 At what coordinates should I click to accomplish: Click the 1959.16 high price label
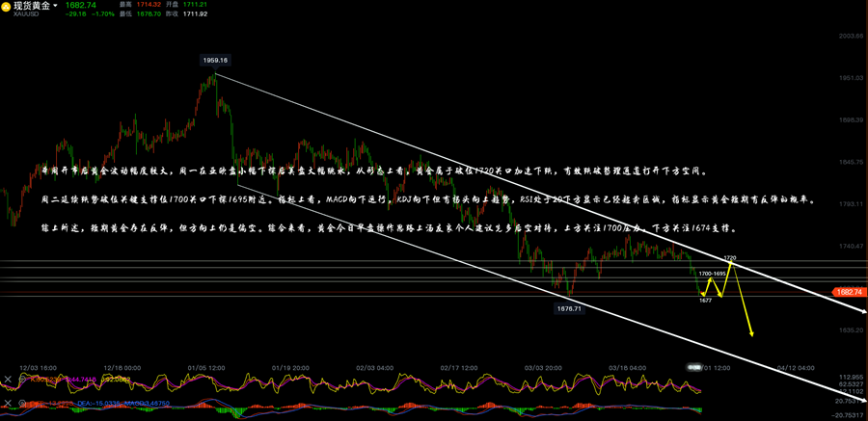(215, 60)
